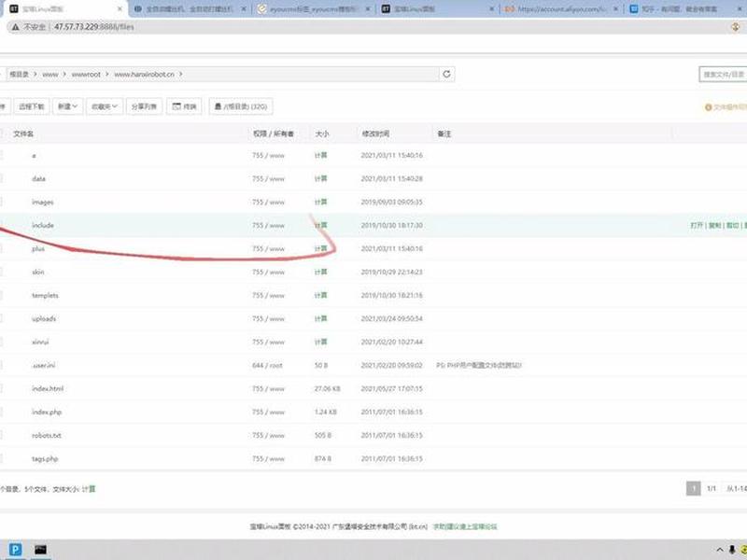
Task: Go to wwwroot in the breadcrumb path
Action: pyautogui.click(x=86, y=75)
